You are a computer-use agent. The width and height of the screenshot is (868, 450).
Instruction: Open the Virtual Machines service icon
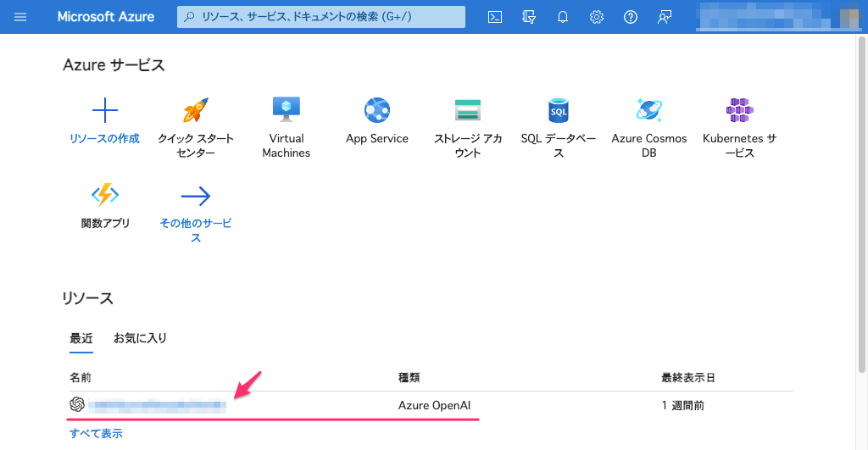click(287, 109)
